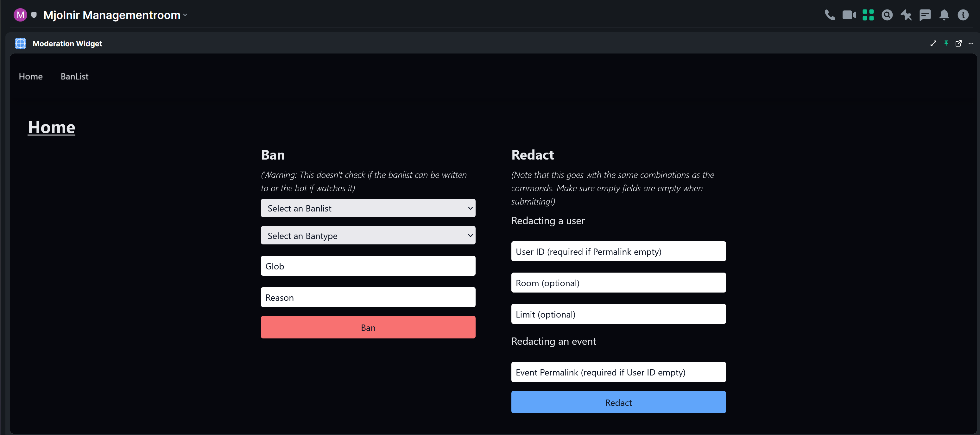Screen dimensions: 980x435
Task: Open Select an Banlist dropdown
Action: pyautogui.click(x=368, y=208)
